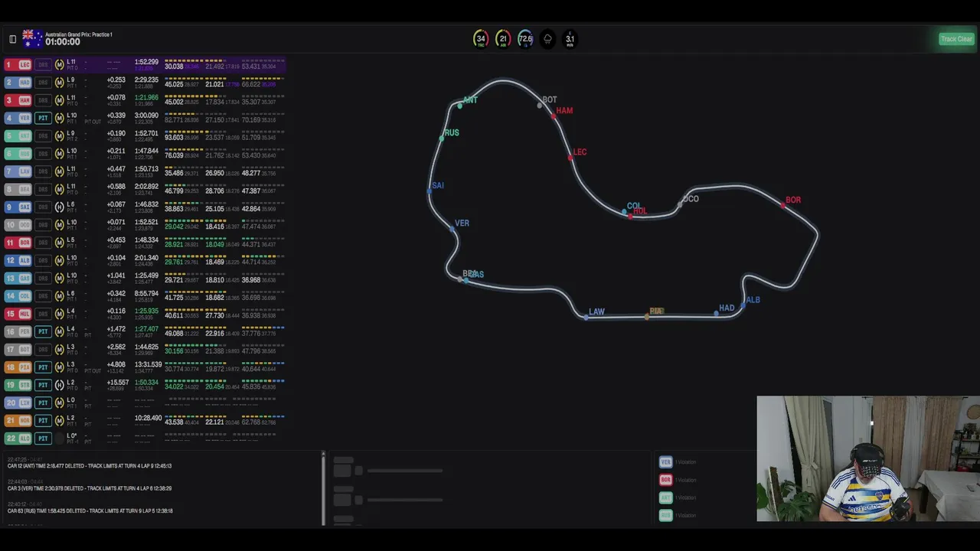Click the medium tyre icon in BOT's row

pyautogui.click(x=60, y=349)
